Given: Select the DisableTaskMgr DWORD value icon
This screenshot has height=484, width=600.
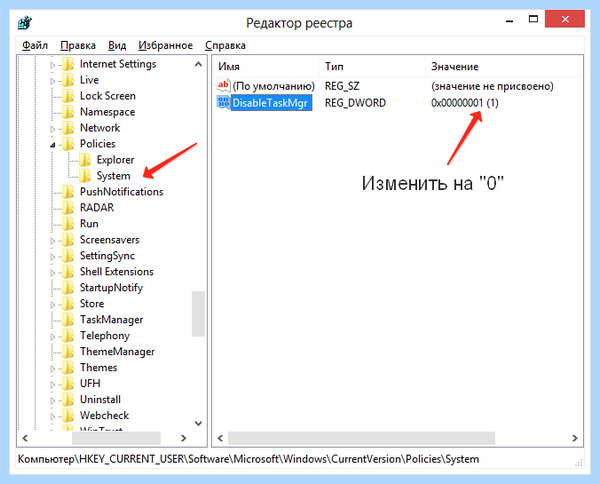Looking at the screenshot, I should pyautogui.click(x=223, y=102).
